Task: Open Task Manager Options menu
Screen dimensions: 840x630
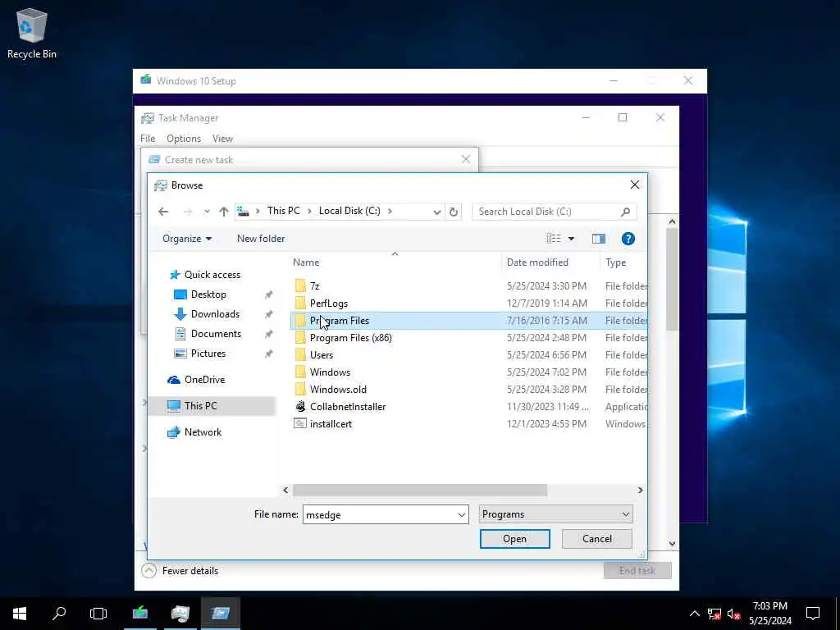Action: point(184,139)
